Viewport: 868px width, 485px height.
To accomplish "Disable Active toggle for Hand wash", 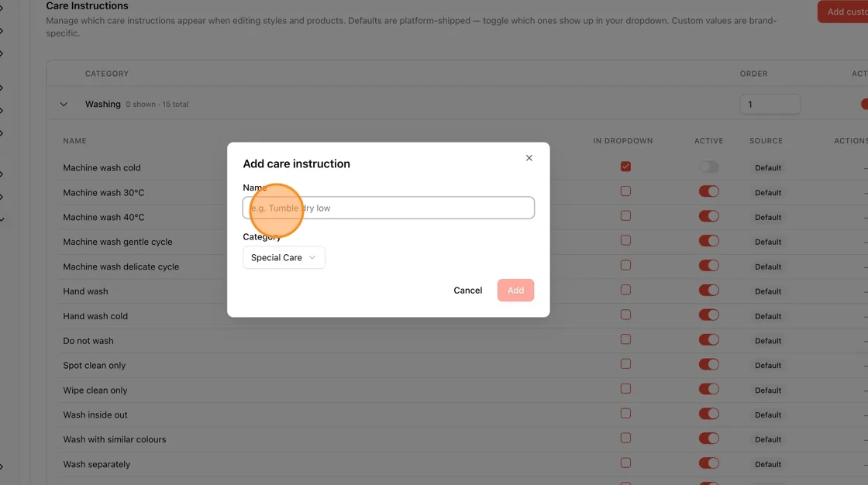I will coord(708,290).
